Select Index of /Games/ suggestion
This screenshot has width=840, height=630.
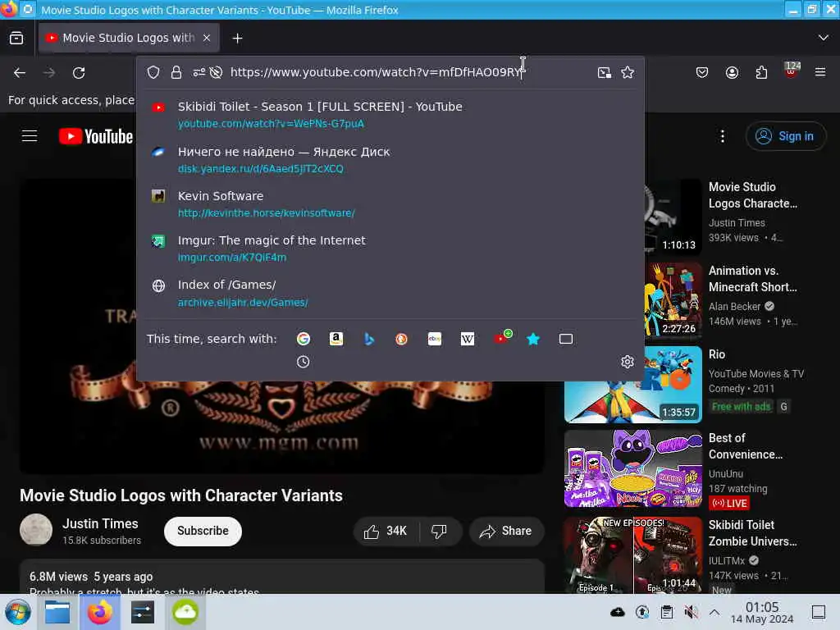point(390,293)
